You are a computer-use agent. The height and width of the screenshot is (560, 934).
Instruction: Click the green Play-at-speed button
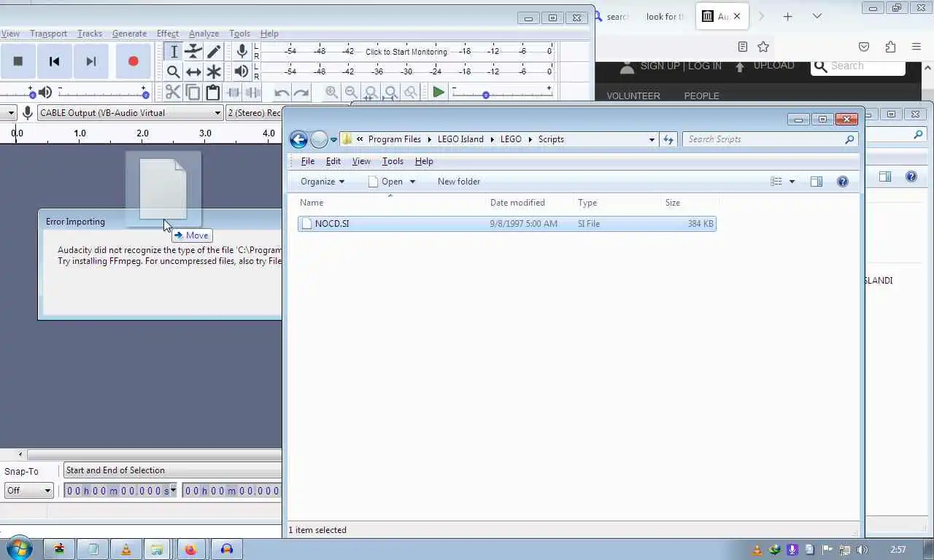439,92
